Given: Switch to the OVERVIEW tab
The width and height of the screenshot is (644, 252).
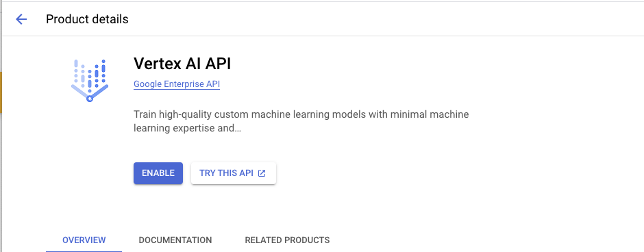Looking at the screenshot, I should coord(84,240).
